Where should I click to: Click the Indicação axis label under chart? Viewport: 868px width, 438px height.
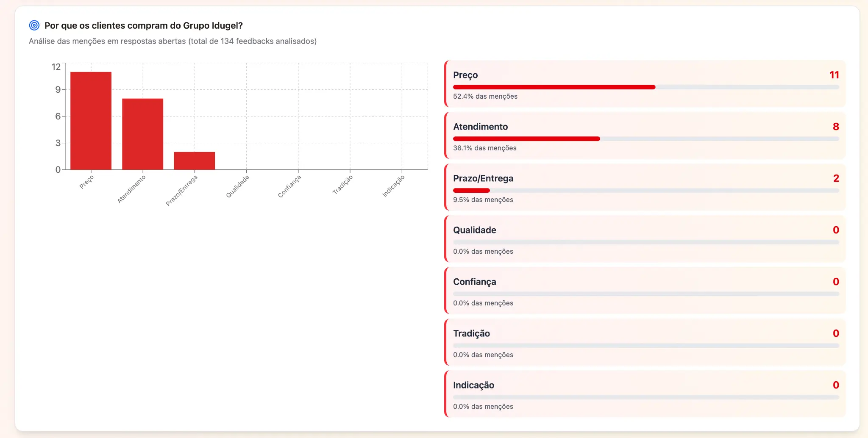tap(393, 186)
